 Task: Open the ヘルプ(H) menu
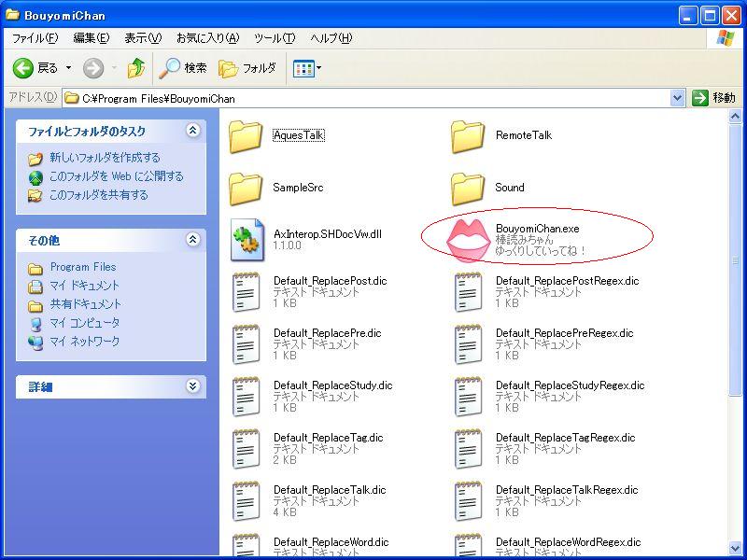(x=331, y=38)
